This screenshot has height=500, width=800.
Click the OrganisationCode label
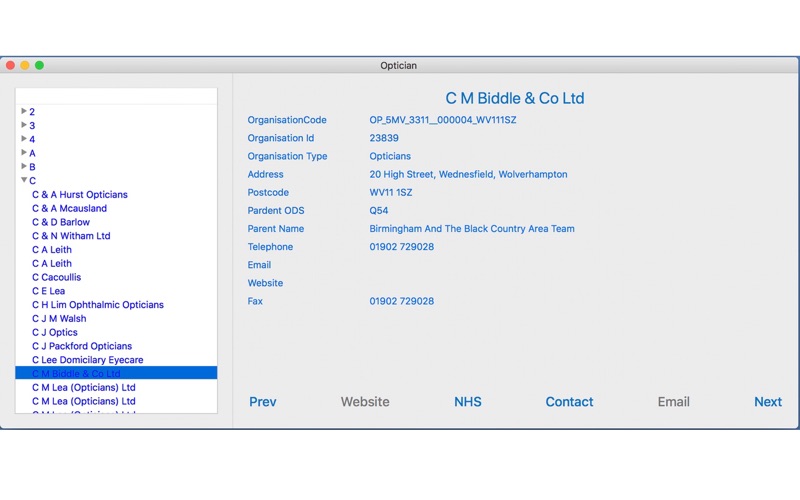287,120
